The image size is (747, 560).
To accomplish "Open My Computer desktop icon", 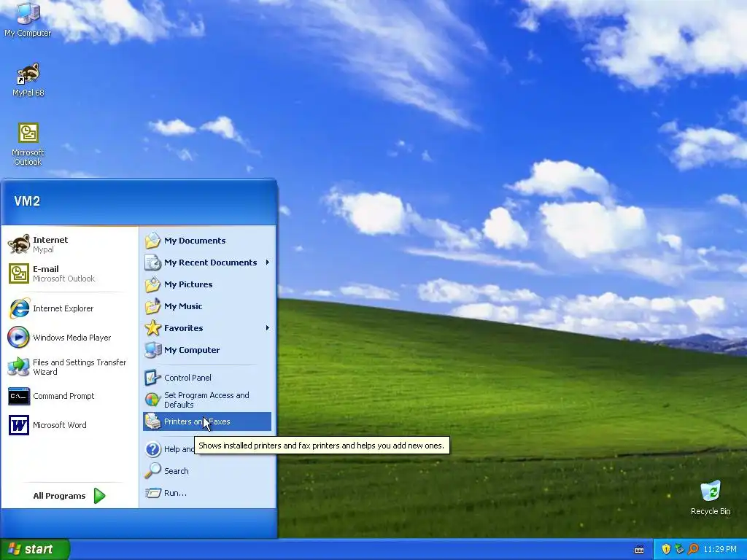I will (28, 19).
